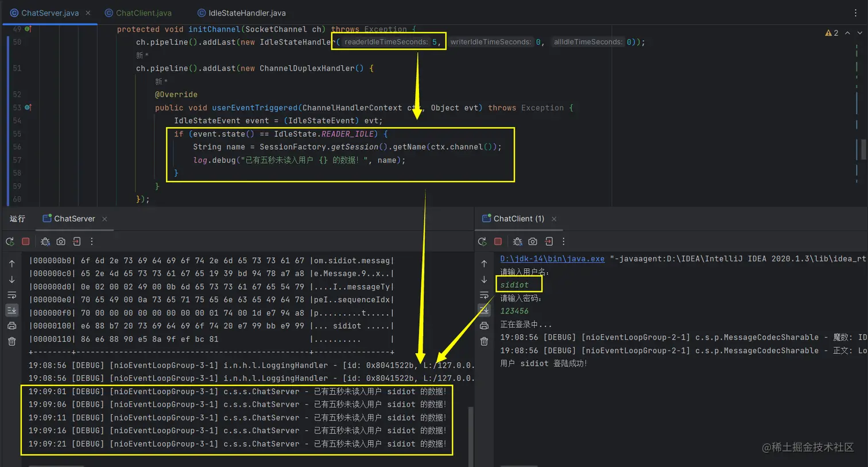Close the ChatServer run tab
This screenshot has width=868, height=467.
coord(104,219)
